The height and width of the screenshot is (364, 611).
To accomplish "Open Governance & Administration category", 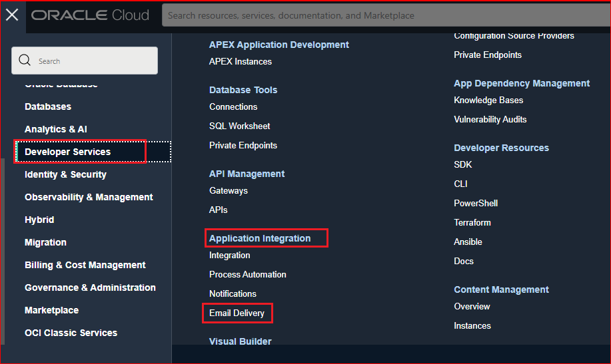I will click(90, 287).
